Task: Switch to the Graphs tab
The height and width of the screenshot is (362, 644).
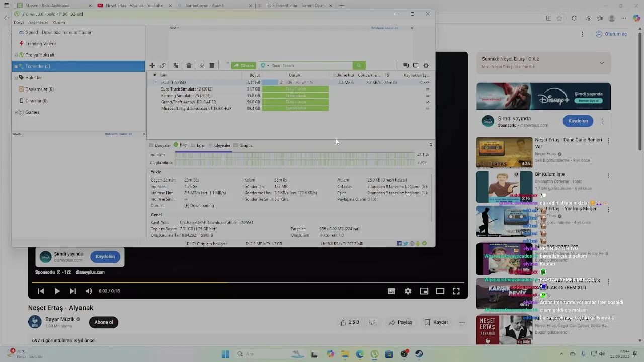Action: click(243, 145)
